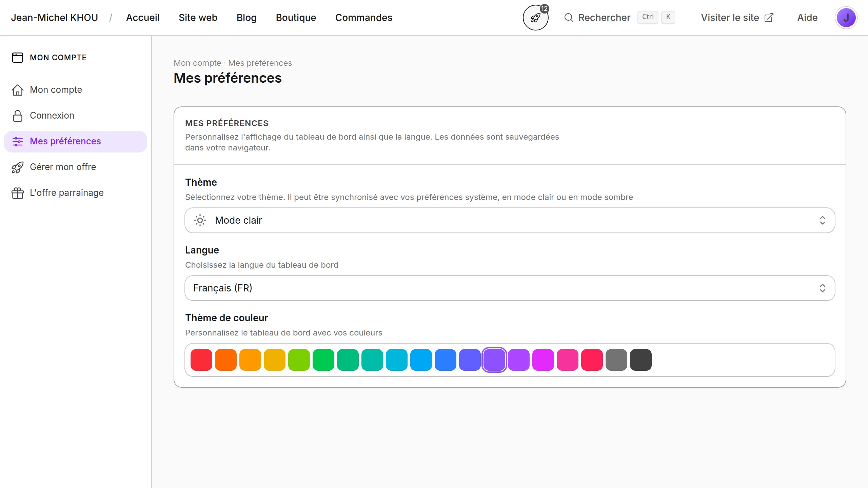Click the rocket icon with 12 badge
868x488 pixels.
(535, 18)
